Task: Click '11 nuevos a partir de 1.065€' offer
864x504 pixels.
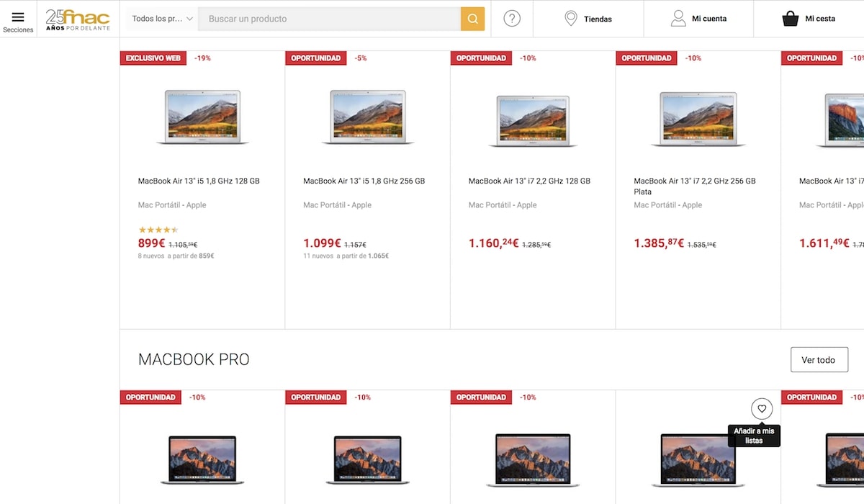Action: pos(346,256)
